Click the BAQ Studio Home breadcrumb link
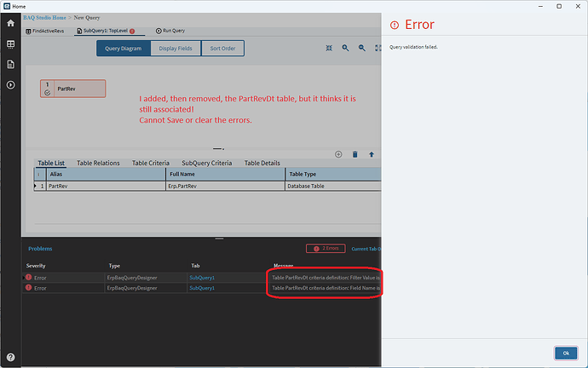Image resolution: width=588 pixels, height=368 pixels. 44,18
